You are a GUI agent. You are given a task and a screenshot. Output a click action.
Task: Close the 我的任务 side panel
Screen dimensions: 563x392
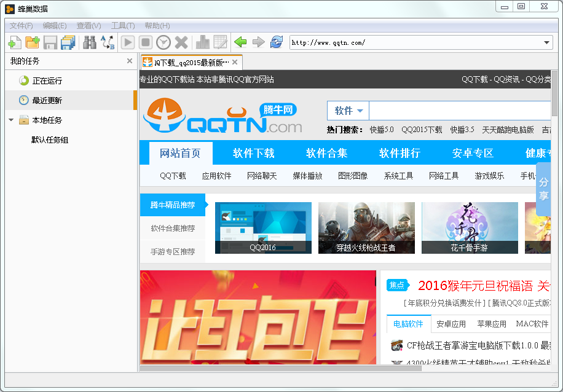(x=130, y=61)
